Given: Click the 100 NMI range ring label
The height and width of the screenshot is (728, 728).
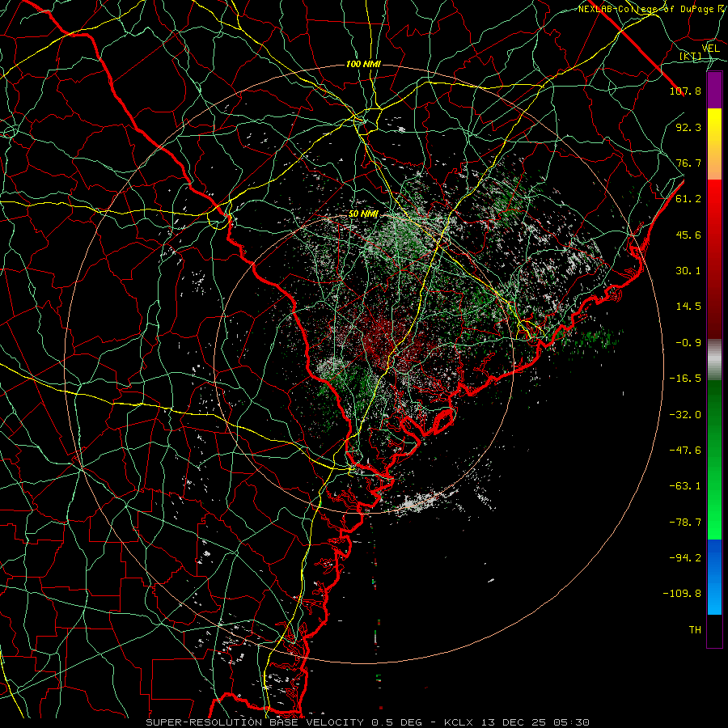Looking at the screenshot, I should (363, 64).
